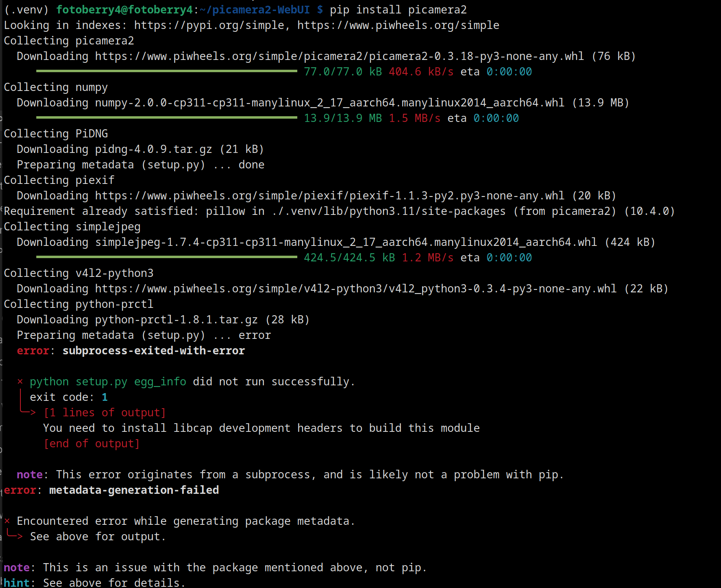
Task: Click the red cross before 'python setup.py egg_info'
Action: click(x=20, y=382)
